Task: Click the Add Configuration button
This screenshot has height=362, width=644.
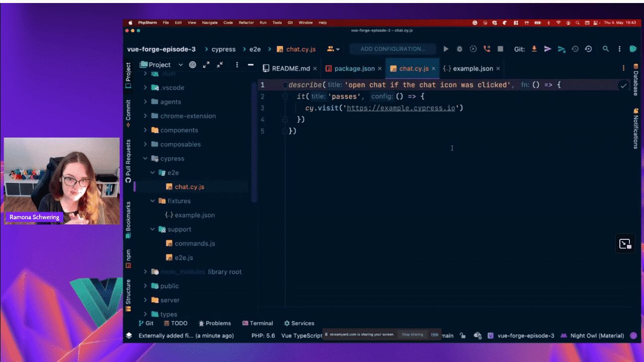Action: pos(392,49)
